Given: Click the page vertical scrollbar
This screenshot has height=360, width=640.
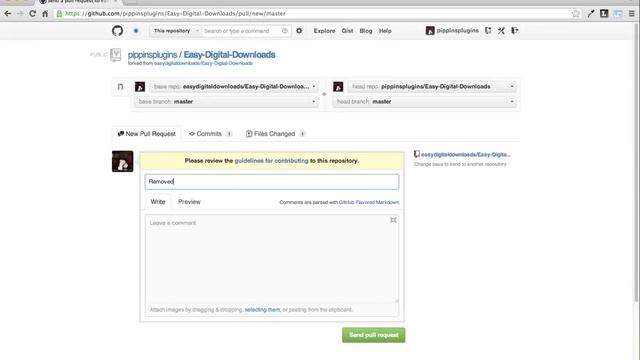Looking at the screenshot, I should pyautogui.click(x=637, y=163).
